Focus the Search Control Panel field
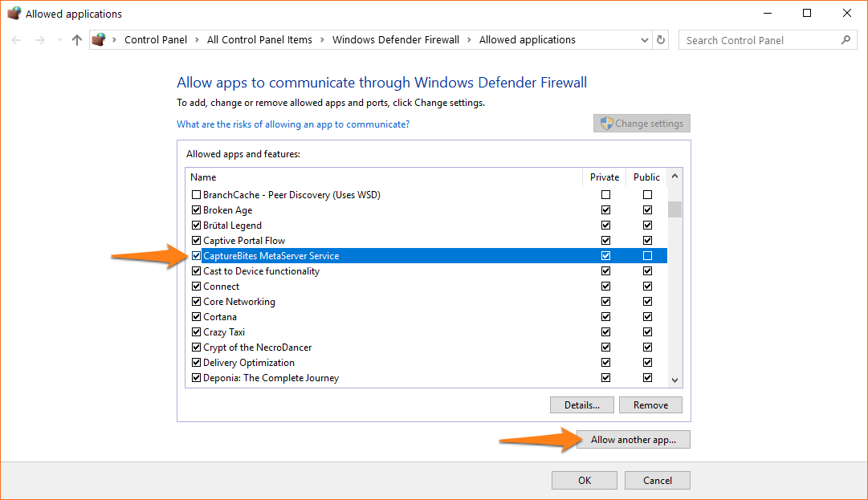 [768, 40]
